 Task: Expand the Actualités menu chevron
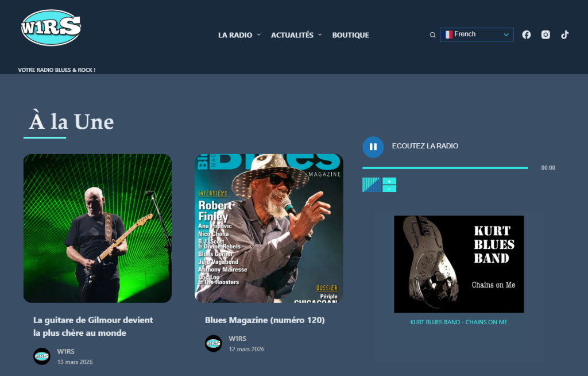tap(320, 34)
